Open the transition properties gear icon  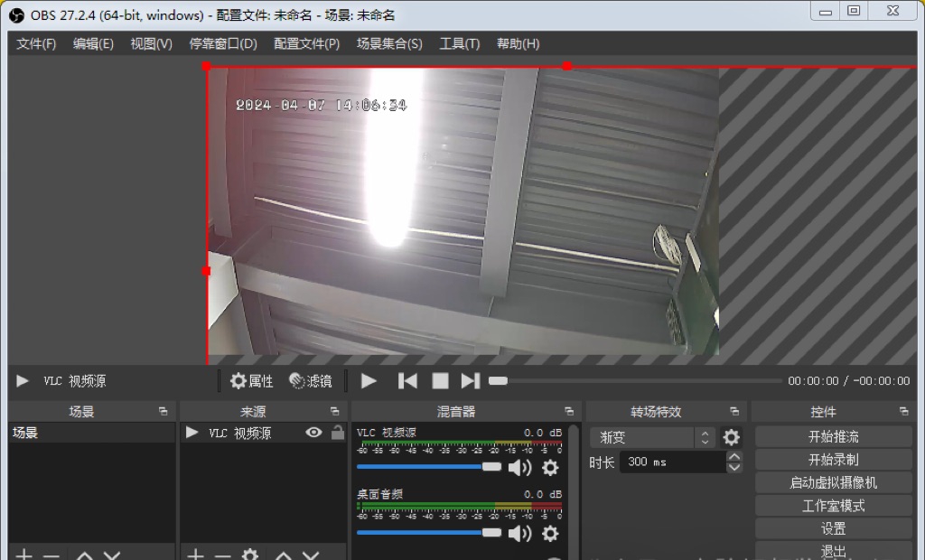tap(732, 438)
